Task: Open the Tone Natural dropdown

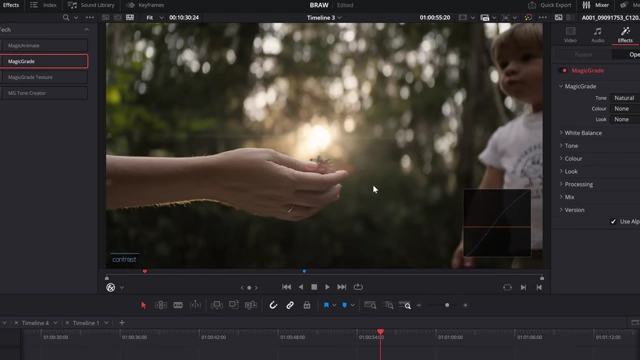Action: [625, 98]
